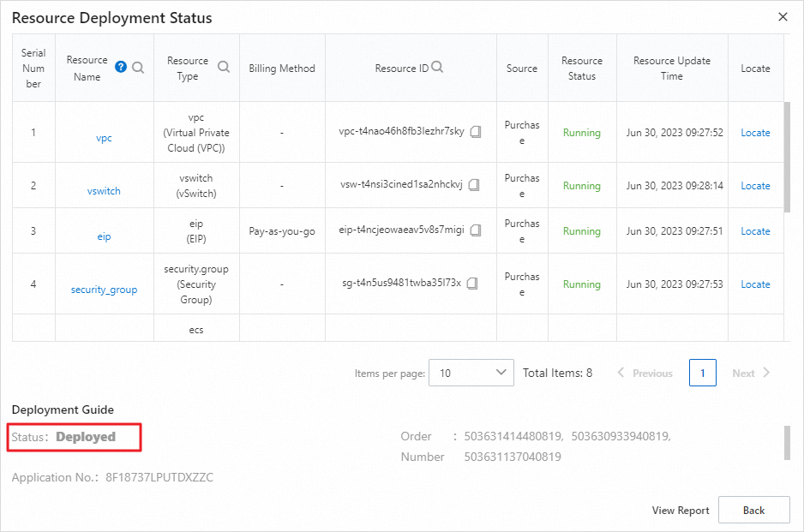This screenshot has height=532, width=804.
Task: Copy the vswitch resource ID
Action: click(473, 185)
